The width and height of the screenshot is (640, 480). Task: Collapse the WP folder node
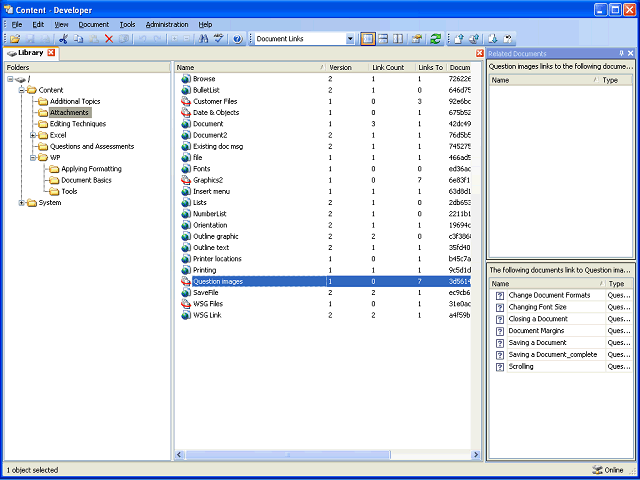(33, 158)
